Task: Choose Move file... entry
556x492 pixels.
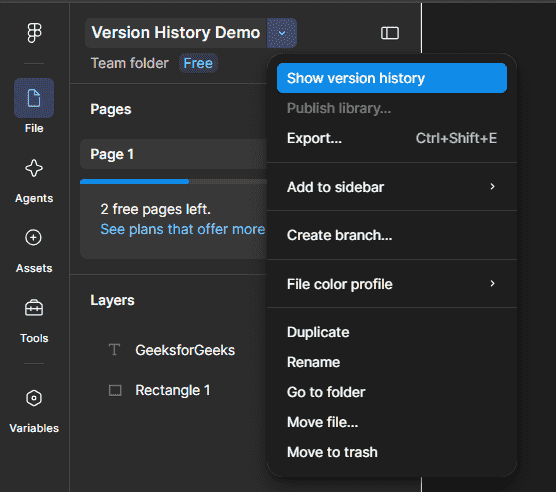Action: (392, 422)
